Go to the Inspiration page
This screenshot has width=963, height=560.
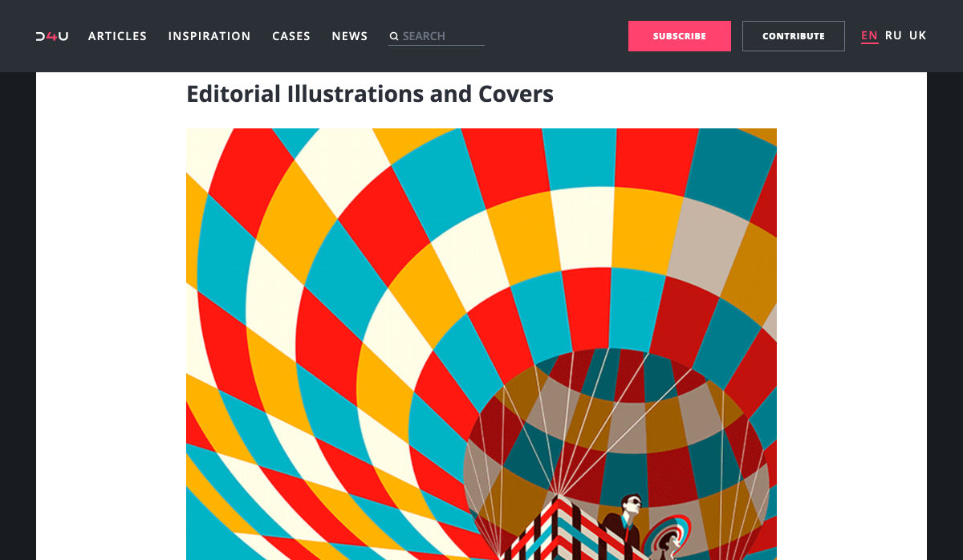(209, 36)
